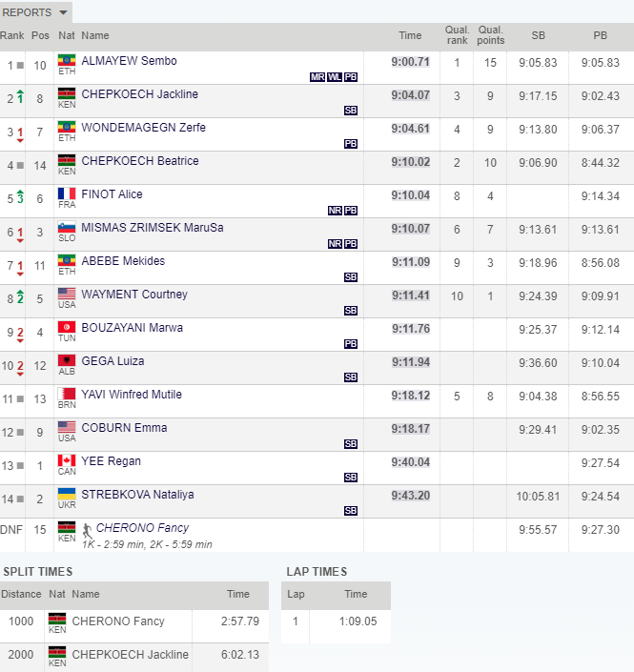Click the Albania flag beside GEGA Luiza
This screenshot has height=672, width=634.
tap(67, 360)
